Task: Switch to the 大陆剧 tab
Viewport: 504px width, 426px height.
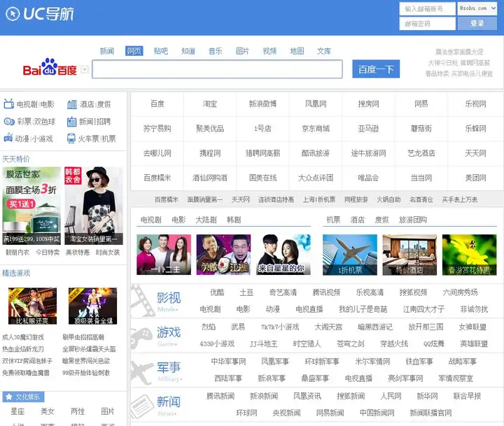Action: 206,220
